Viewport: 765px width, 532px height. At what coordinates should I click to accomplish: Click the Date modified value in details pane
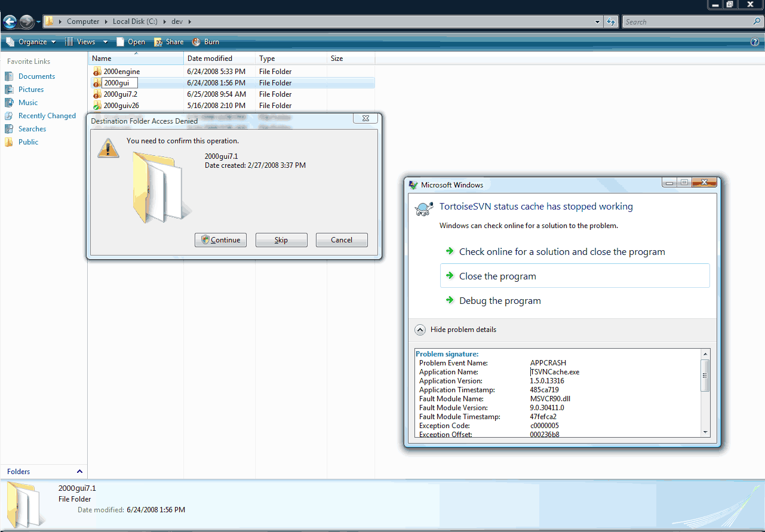(x=156, y=510)
